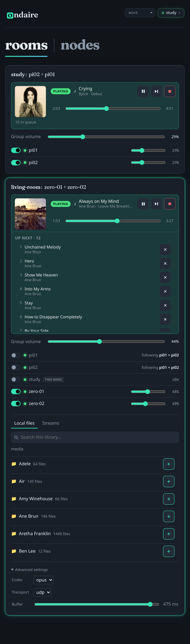Open the Ane Brun folder icon
Screen dimensions: 190x644
(14, 516)
